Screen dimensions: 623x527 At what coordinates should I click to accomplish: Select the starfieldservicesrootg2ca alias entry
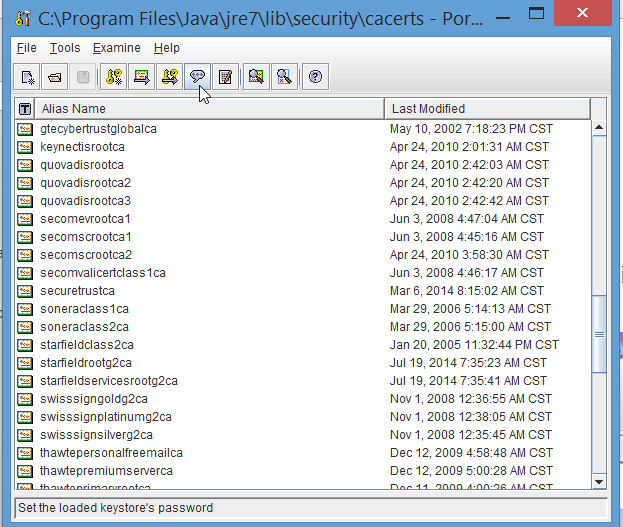[109, 381]
